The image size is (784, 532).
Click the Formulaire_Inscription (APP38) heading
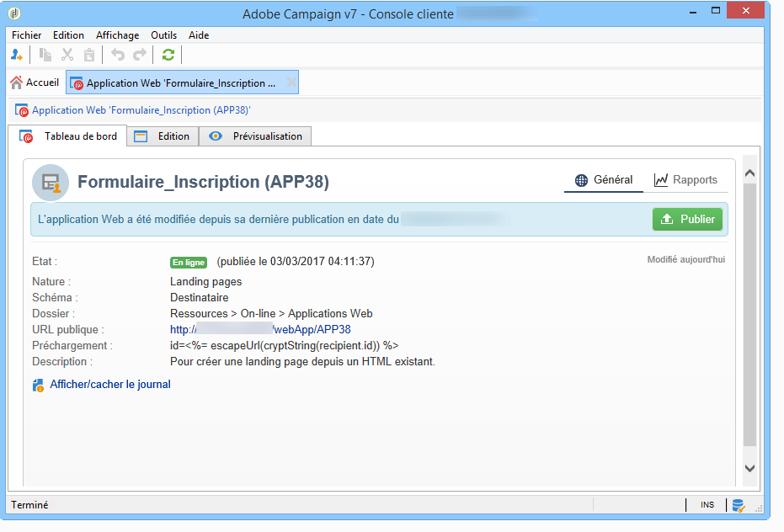pyautogui.click(x=203, y=182)
